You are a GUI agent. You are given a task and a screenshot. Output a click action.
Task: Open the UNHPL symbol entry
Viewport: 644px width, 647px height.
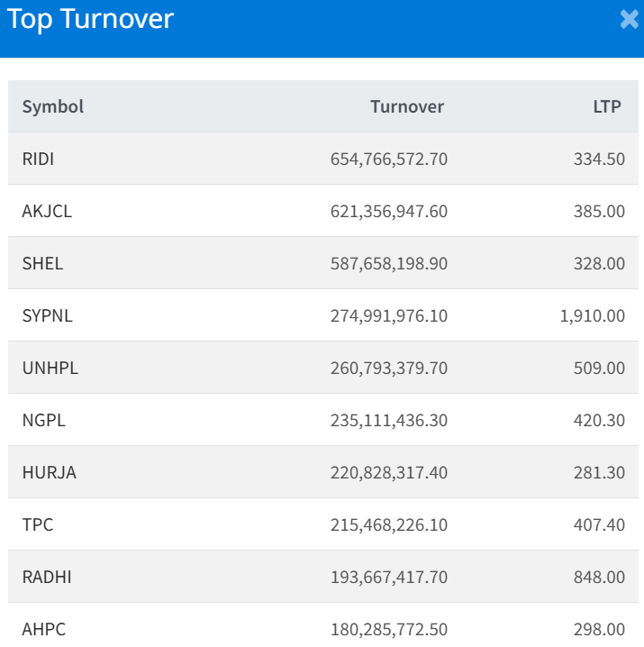pos(49,368)
